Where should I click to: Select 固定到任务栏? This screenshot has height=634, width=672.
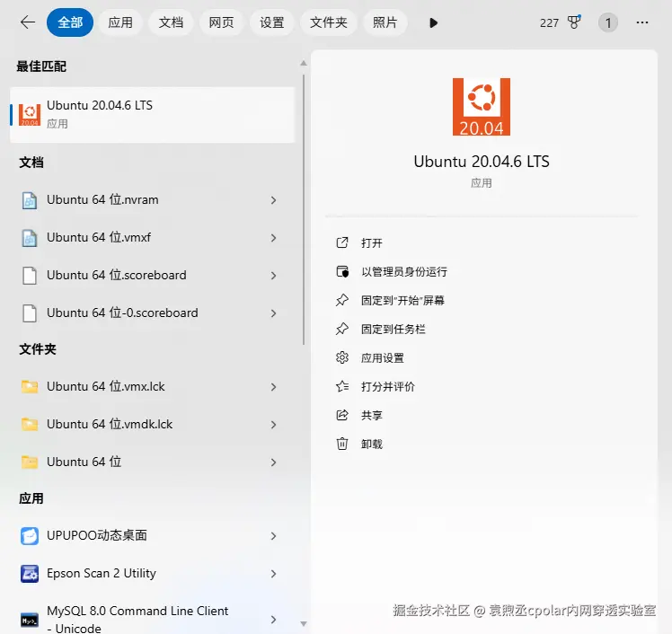393,329
